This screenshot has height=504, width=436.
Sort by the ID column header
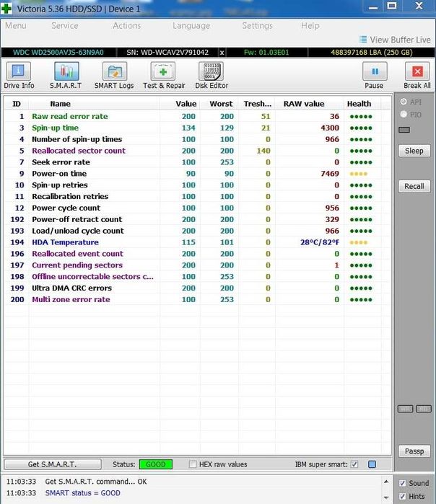[x=16, y=104]
